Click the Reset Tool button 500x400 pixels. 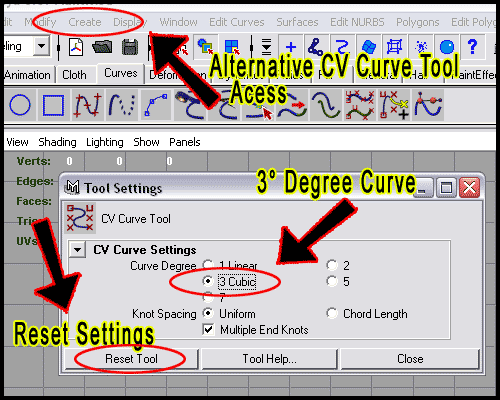(131, 359)
